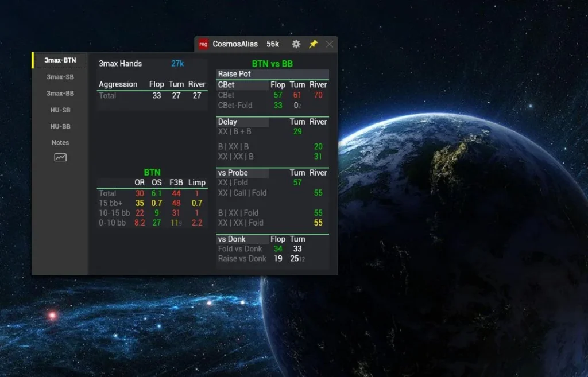Click the XX | Call | Fold row label

click(x=242, y=193)
